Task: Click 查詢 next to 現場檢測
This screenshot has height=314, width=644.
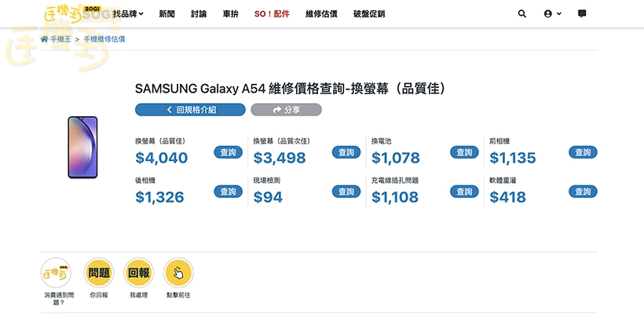Action: pos(346,192)
